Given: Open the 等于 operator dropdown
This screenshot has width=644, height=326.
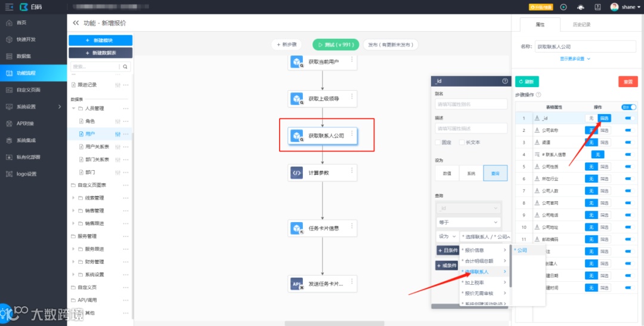Looking at the screenshot, I should 468,222.
